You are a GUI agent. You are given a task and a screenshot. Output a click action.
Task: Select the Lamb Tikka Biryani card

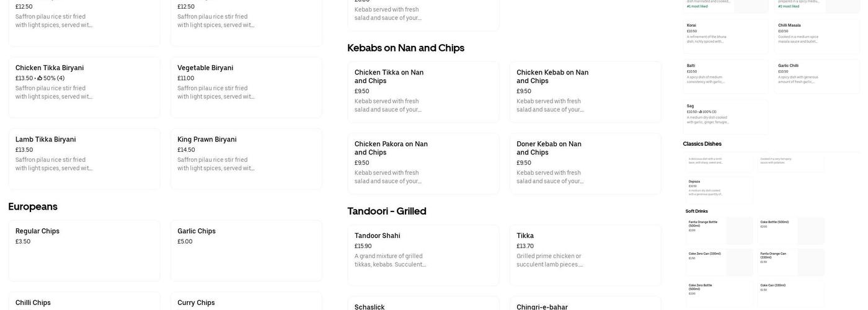coord(84,159)
